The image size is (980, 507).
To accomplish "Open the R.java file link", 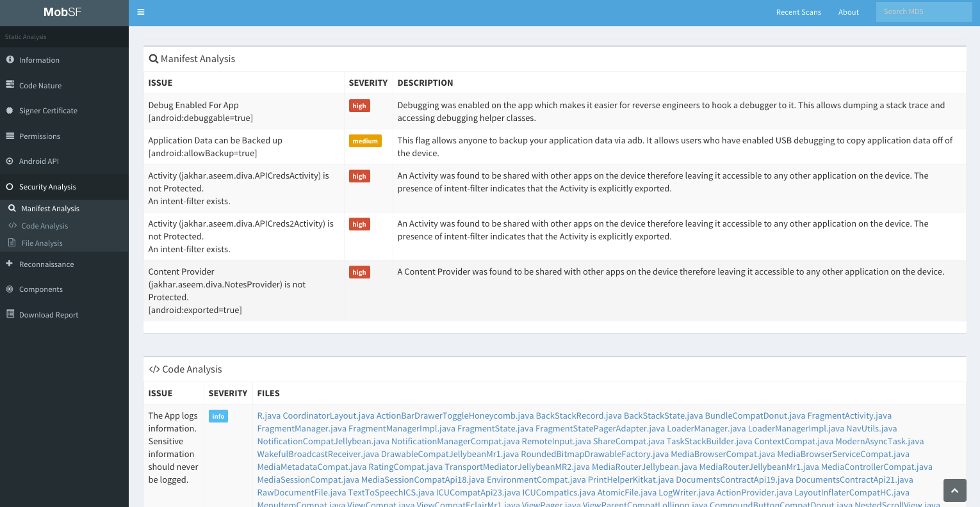I will 268,416.
